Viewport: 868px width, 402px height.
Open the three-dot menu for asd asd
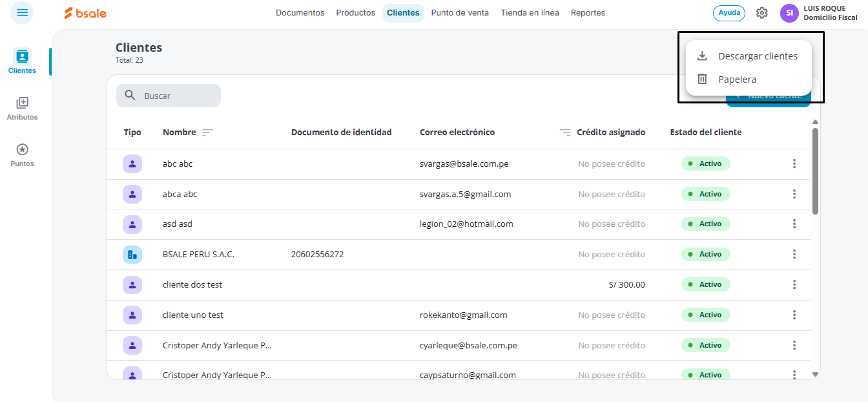pyautogui.click(x=794, y=224)
